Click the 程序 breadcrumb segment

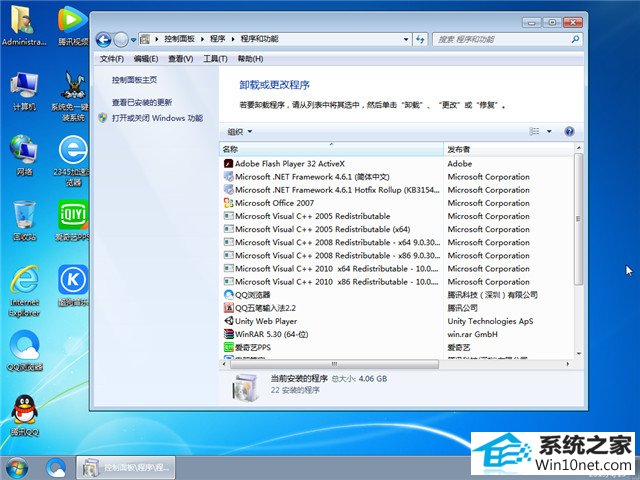218,39
